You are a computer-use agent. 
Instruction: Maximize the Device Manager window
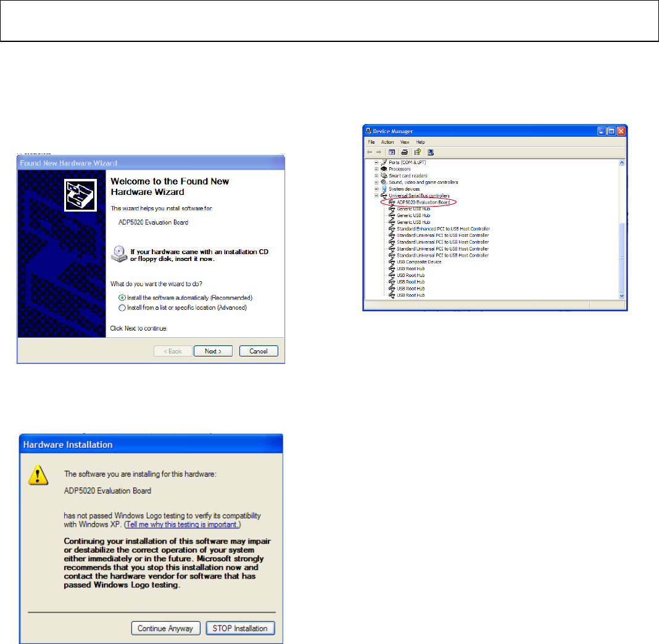tap(611, 131)
